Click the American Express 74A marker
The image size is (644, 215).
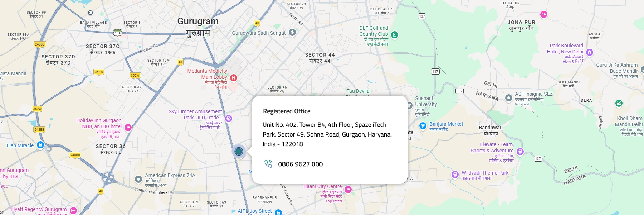(138, 179)
